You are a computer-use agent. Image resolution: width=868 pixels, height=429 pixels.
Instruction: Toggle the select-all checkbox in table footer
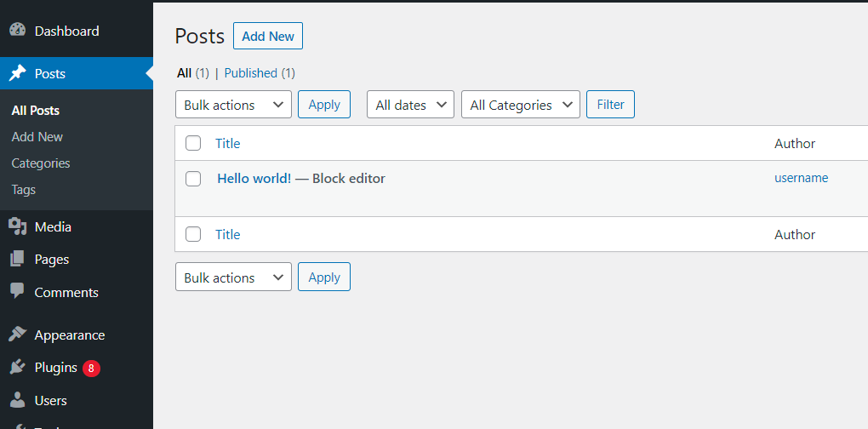pos(193,234)
